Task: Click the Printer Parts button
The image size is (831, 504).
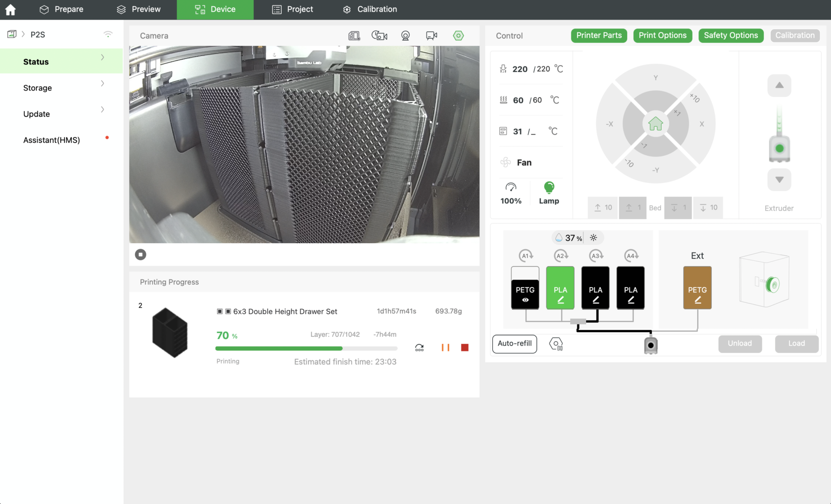Action: [x=599, y=35]
